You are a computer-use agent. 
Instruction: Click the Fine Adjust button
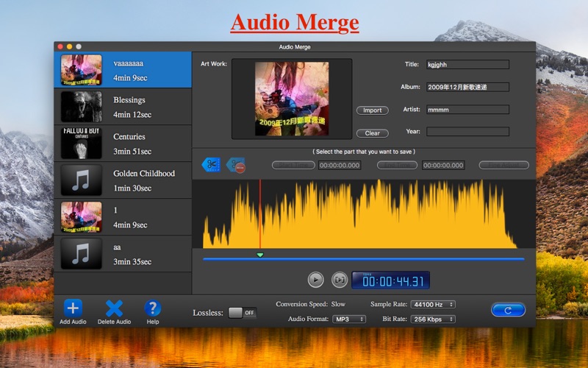(504, 165)
